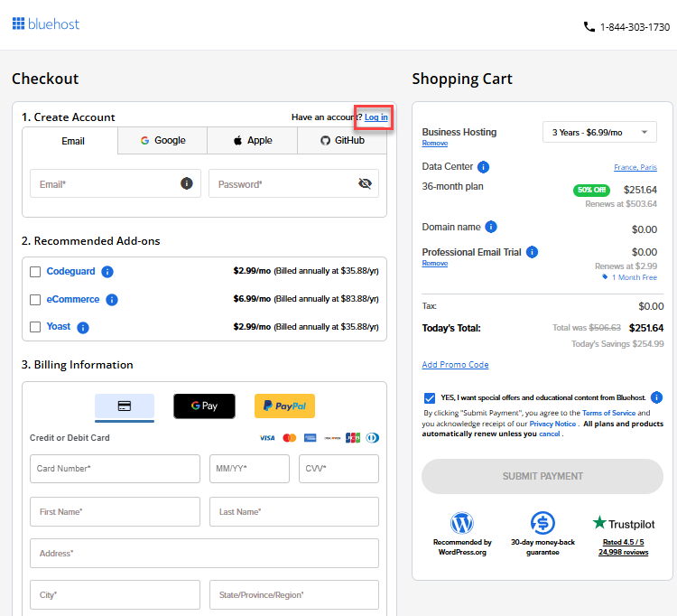The width and height of the screenshot is (677, 616).
Task: Click the phone icon beside 1-844-303-1730
Action: [589, 27]
